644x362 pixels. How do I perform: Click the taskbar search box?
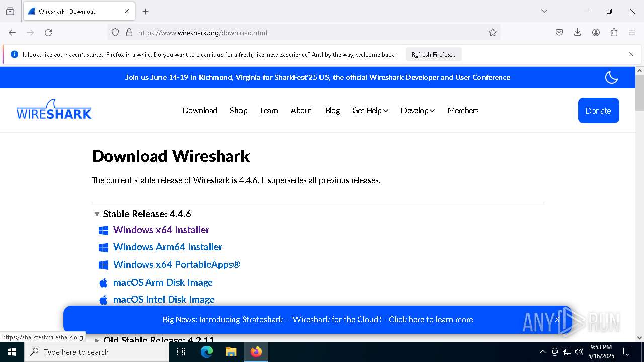(x=97, y=352)
